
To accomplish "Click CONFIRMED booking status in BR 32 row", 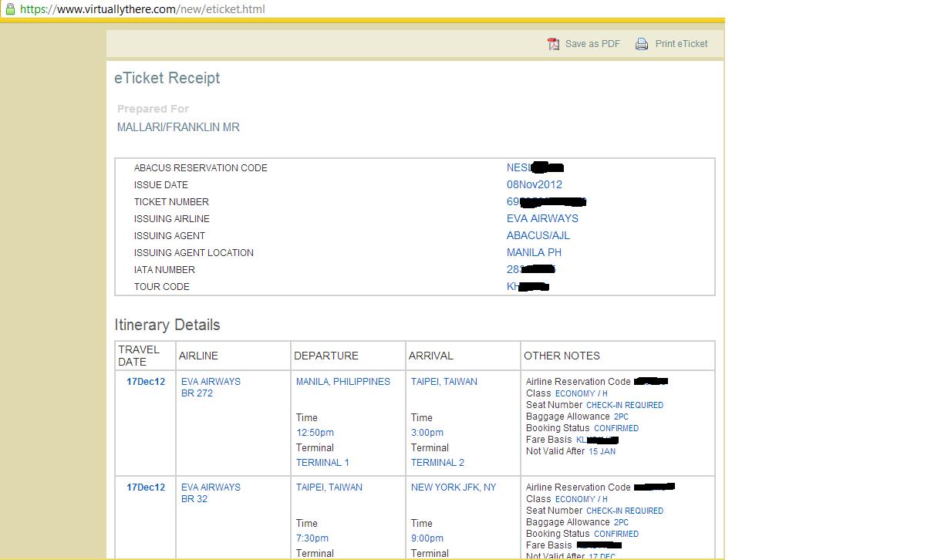I will coord(616,534).
